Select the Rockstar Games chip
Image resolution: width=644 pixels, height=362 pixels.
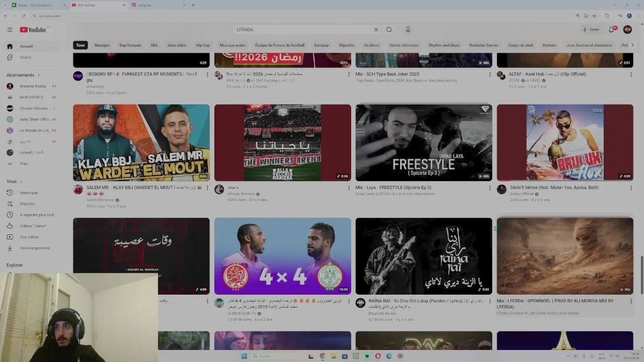click(x=484, y=45)
